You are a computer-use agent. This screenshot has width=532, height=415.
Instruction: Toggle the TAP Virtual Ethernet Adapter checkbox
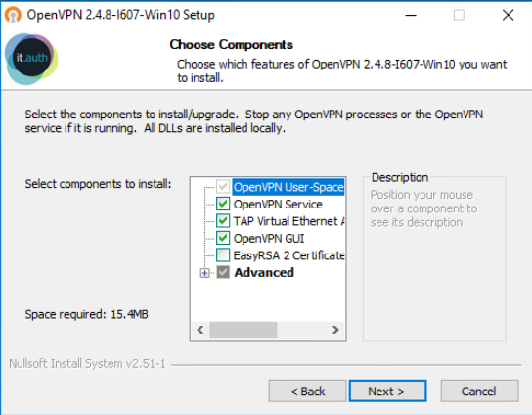223,221
